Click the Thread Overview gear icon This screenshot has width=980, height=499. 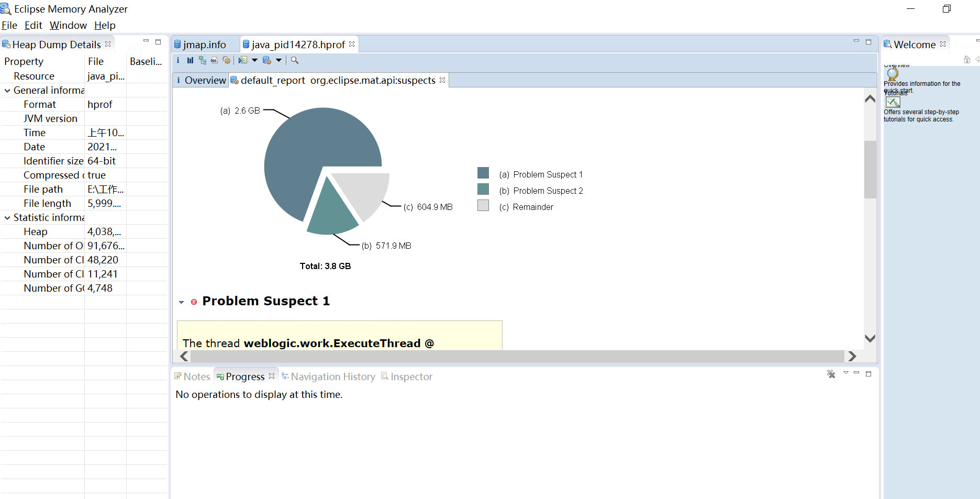point(226,60)
